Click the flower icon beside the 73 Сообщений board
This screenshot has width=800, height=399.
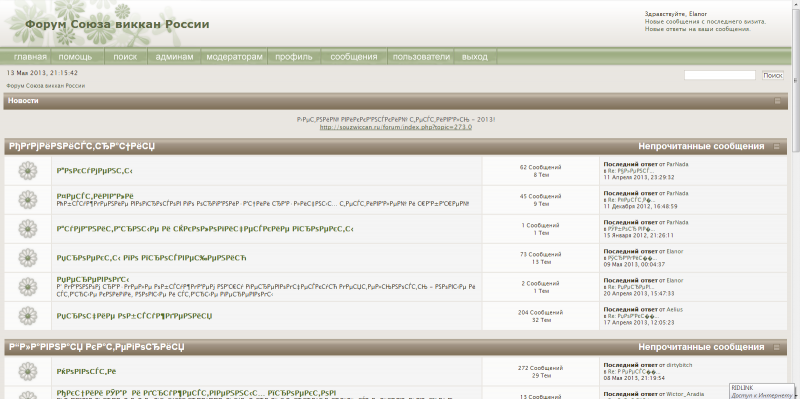(x=28, y=258)
